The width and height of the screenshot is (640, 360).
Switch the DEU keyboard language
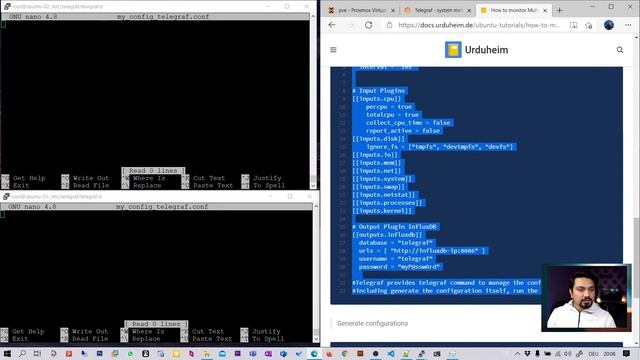pyautogui.click(x=593, y=354)
